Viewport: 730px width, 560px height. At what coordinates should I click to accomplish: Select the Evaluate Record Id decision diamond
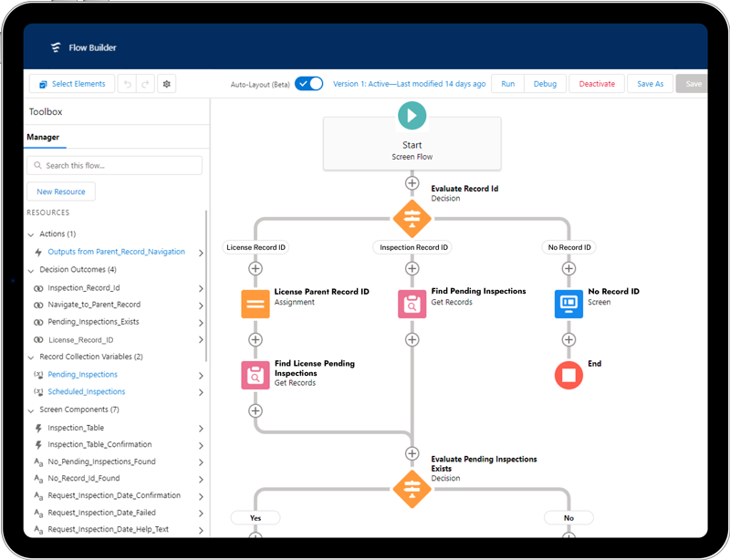click(x=412, y=218)
